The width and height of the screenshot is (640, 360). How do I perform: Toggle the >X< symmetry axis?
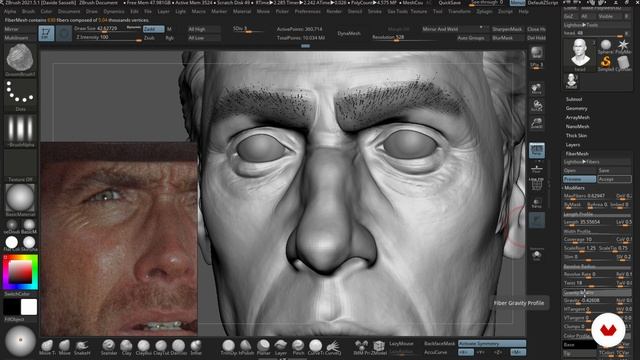465,352
